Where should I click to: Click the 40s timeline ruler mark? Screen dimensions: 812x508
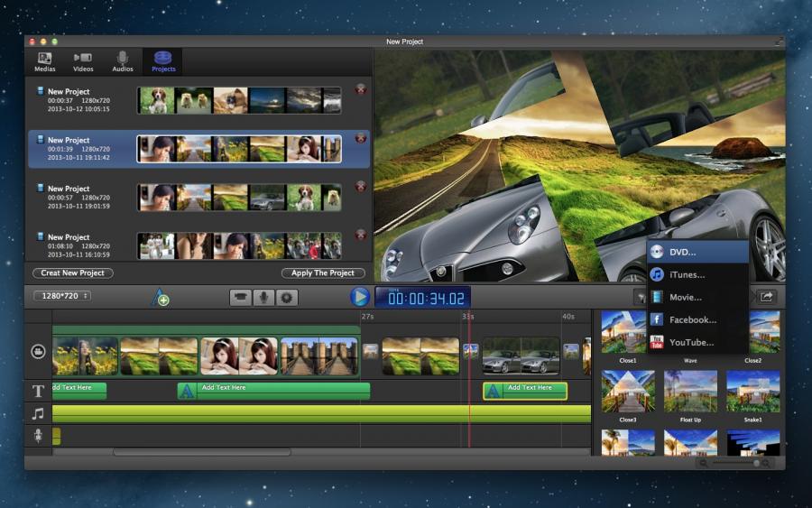pos(568,317)
